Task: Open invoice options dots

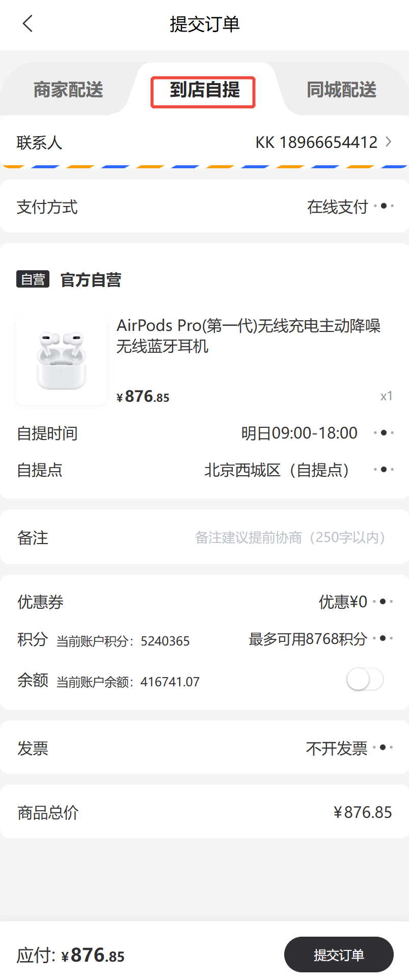Action: 383,747
